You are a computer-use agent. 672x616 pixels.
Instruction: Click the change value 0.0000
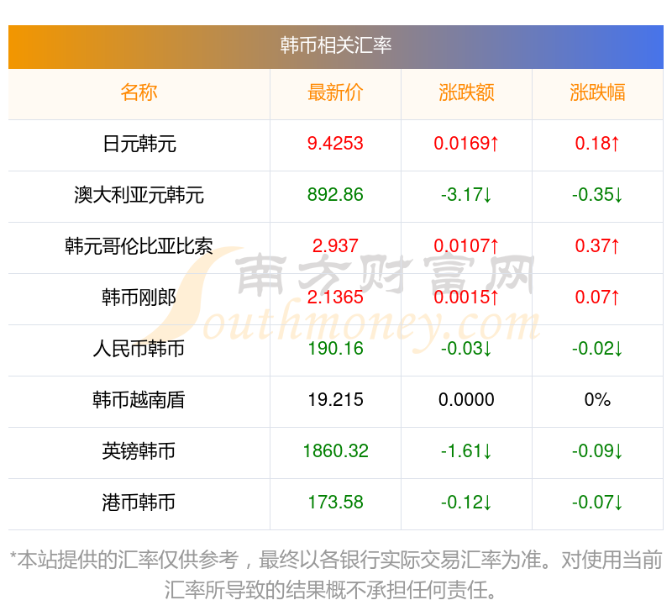coord(466,400)
